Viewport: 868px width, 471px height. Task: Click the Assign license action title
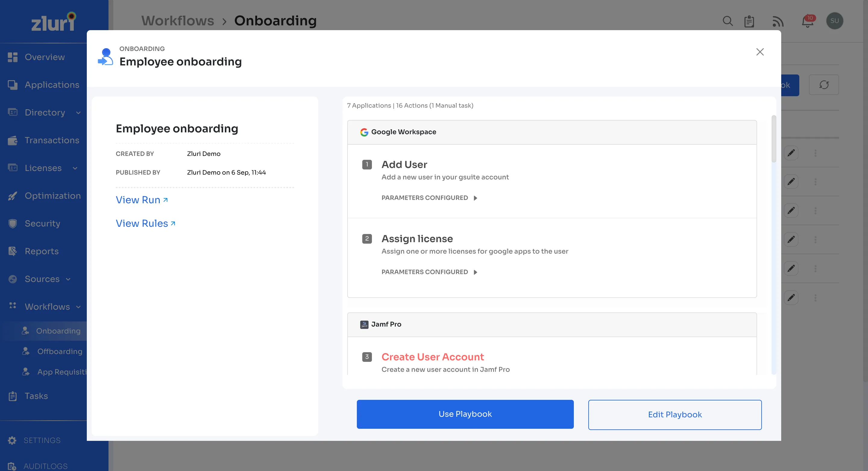[417, 239]
